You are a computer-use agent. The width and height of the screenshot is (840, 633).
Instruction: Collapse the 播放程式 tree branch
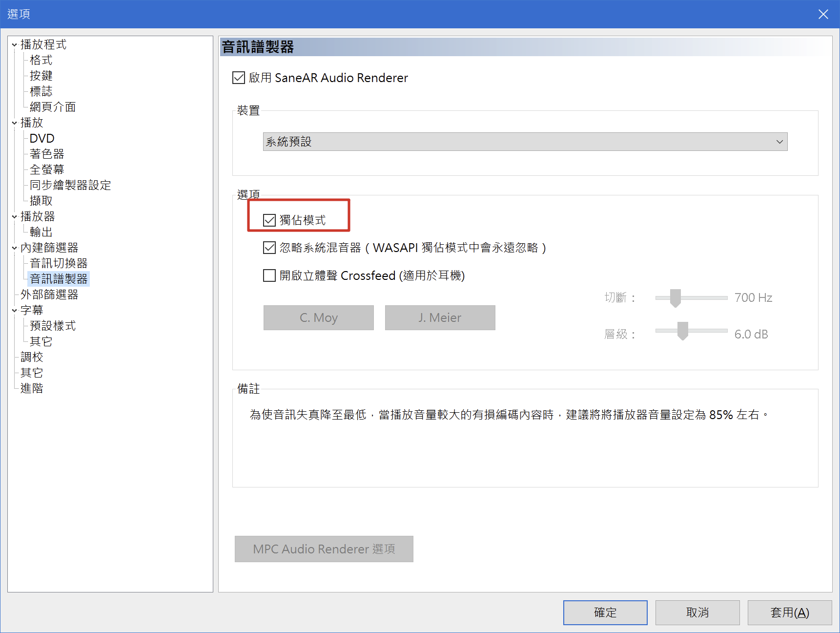point(14,44)
